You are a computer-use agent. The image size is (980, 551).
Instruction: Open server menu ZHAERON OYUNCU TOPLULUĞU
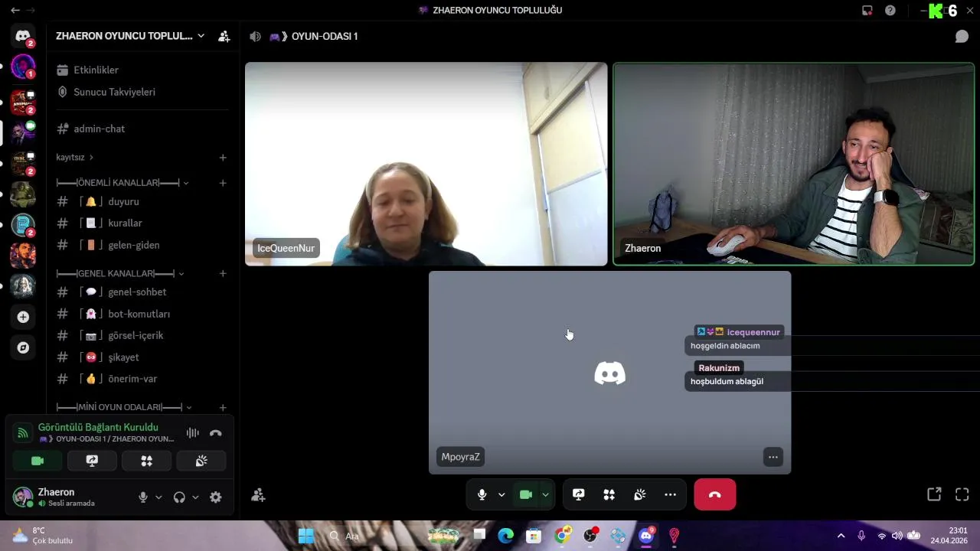click(x=130, y=36)
